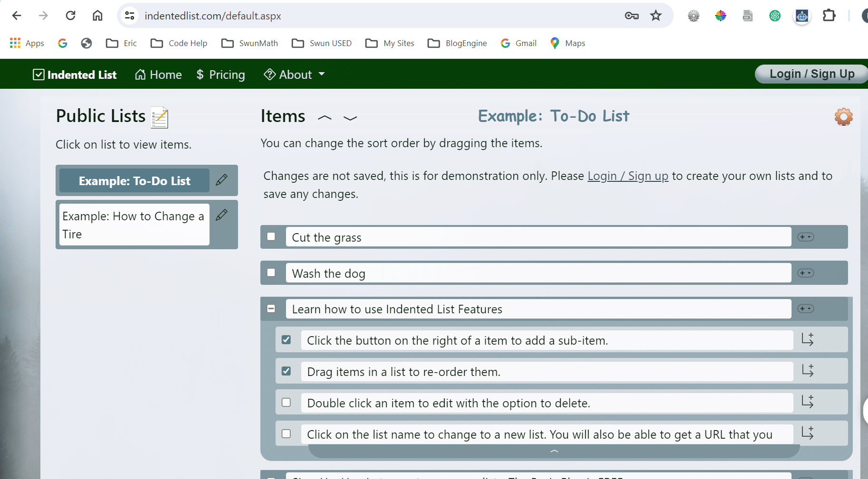The height and width of the screenshot is (479, 868).
Task: Navigate to Home in the navbar
Action: click(x=159, y=75)
